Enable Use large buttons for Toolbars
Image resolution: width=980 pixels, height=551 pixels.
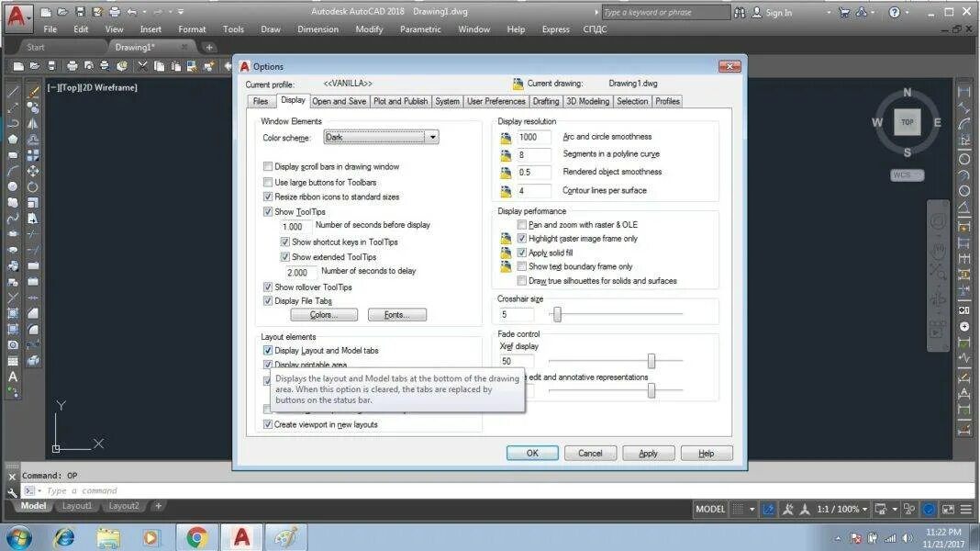tap(268, 182)
